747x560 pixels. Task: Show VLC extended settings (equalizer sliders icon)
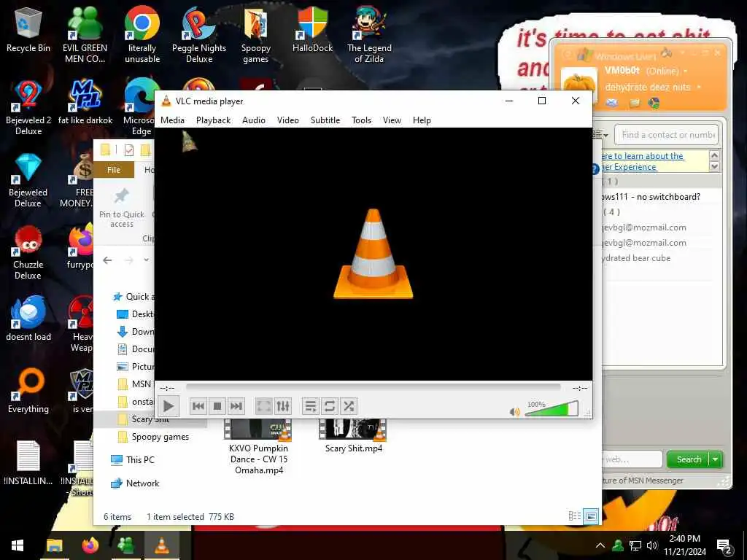(283, 406)
